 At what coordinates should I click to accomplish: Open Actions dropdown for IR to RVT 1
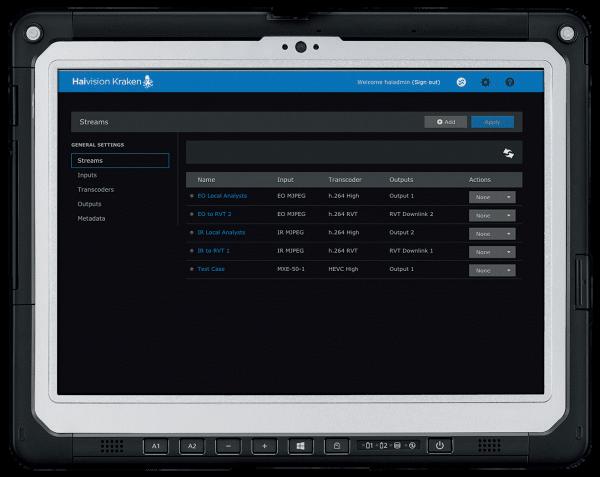[x=492, y=252]
